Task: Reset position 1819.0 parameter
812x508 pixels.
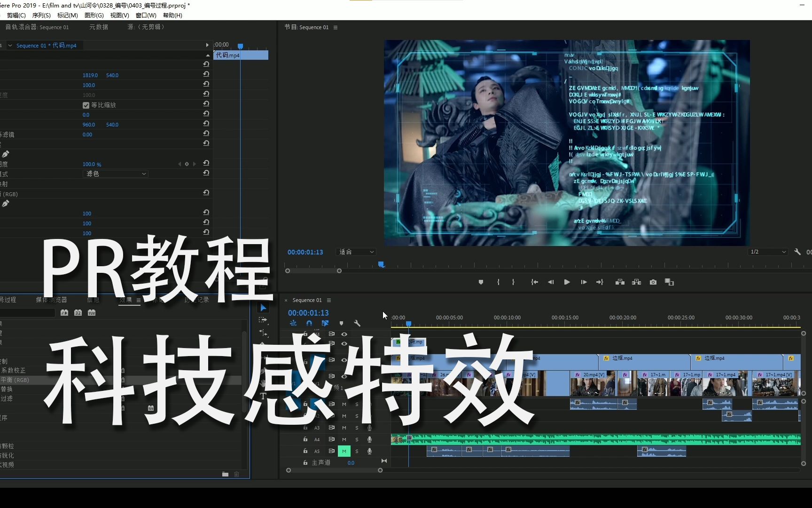Action: coord(206,74)
